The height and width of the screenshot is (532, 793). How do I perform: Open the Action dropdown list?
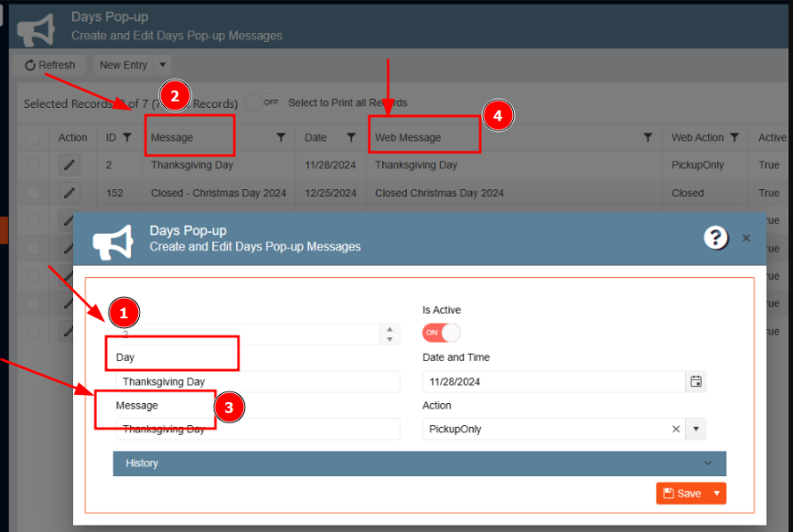point(695,429)
